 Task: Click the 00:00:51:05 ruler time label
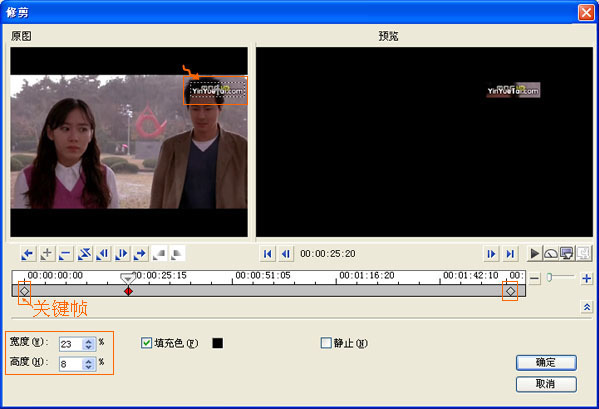263,275
